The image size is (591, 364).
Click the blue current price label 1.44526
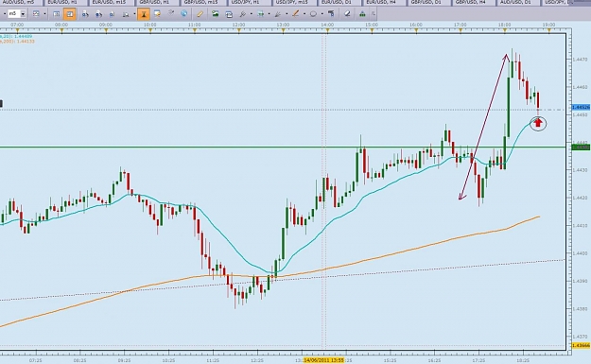coord(581,108)
